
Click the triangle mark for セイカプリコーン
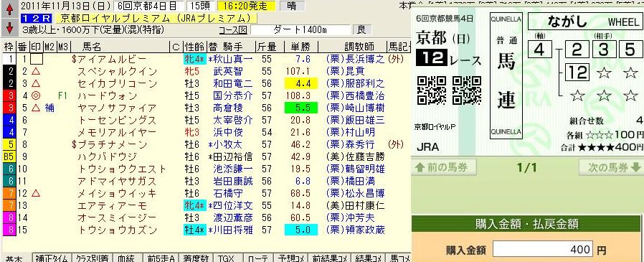[x=36, y=84]
